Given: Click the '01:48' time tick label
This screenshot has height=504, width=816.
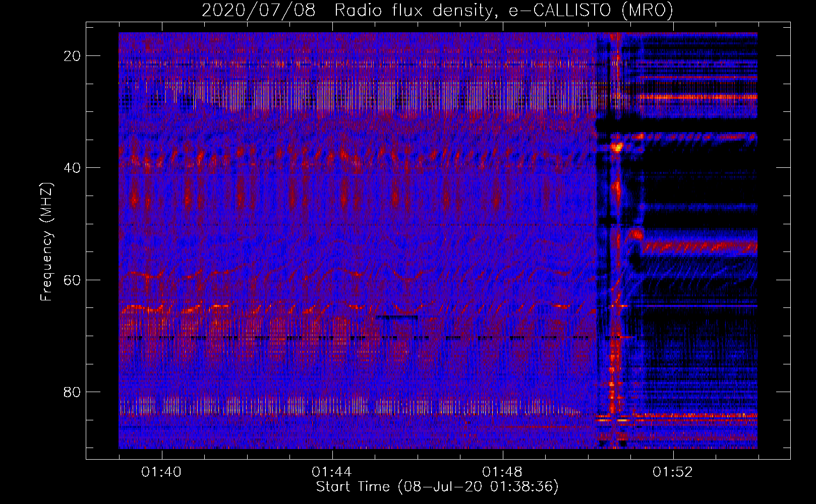Looking at the screenshot, I should click(x=502, y=472).
